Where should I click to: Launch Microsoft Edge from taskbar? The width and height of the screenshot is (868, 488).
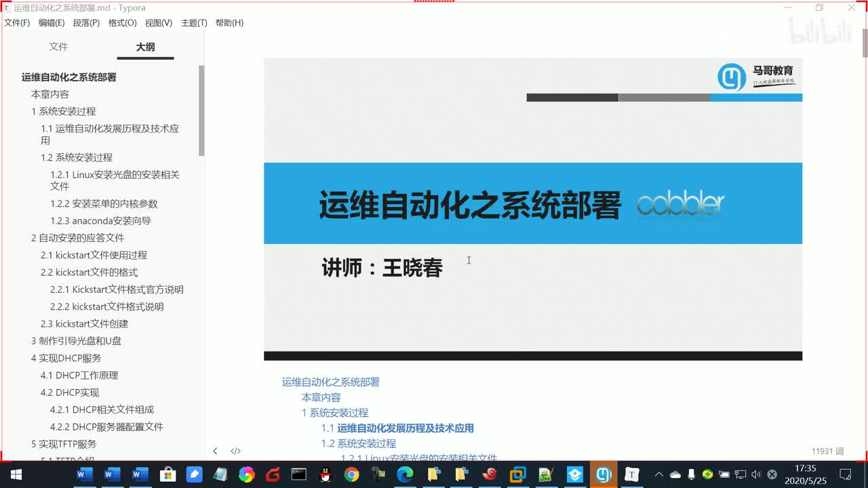(x=405, y=474)
